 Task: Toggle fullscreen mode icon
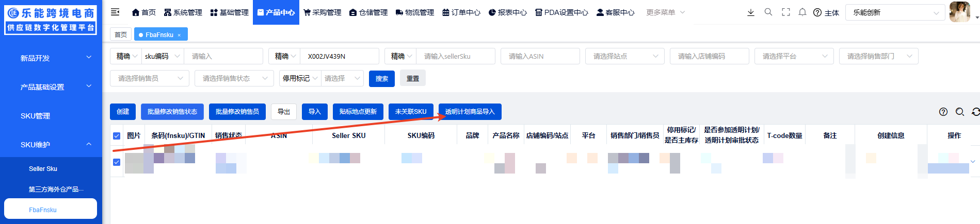(785, 12)
